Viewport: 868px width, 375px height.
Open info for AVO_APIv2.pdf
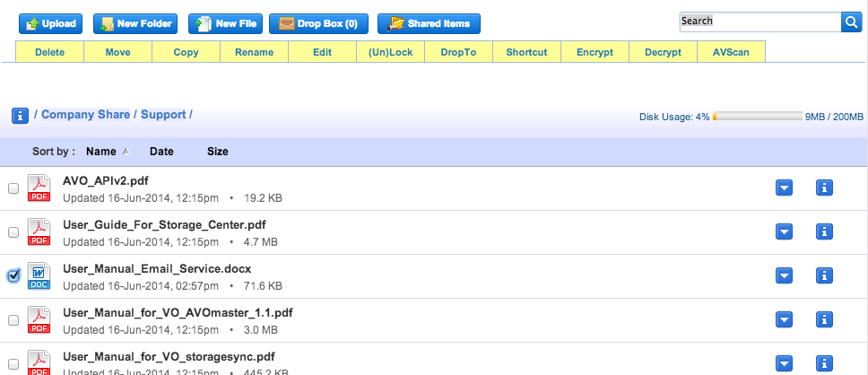825,187
